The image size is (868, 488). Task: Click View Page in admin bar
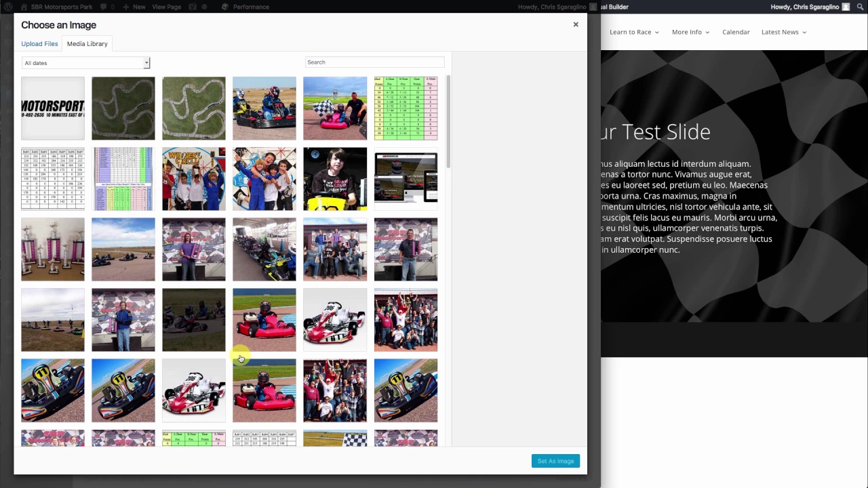[166, 7]
